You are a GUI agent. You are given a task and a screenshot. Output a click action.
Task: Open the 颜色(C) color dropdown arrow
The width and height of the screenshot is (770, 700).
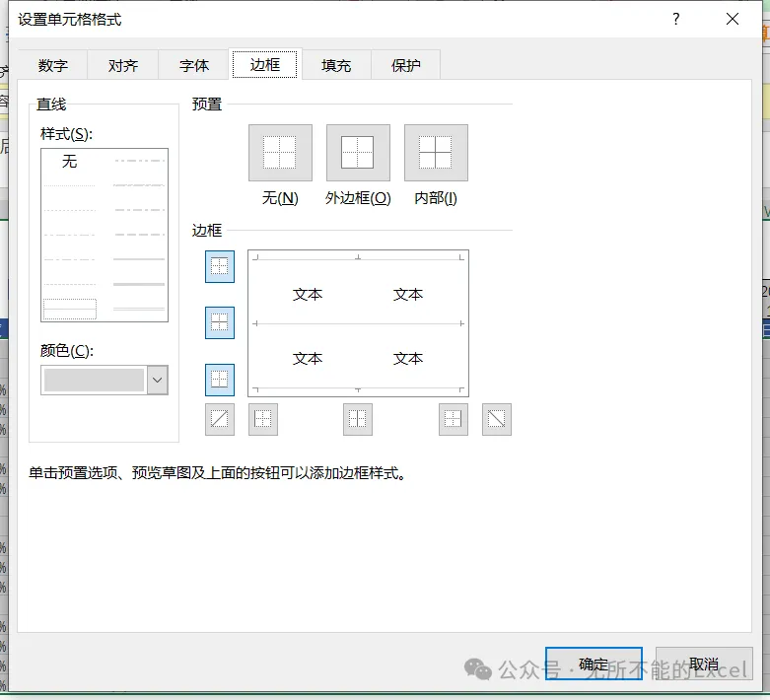point(157,380)
